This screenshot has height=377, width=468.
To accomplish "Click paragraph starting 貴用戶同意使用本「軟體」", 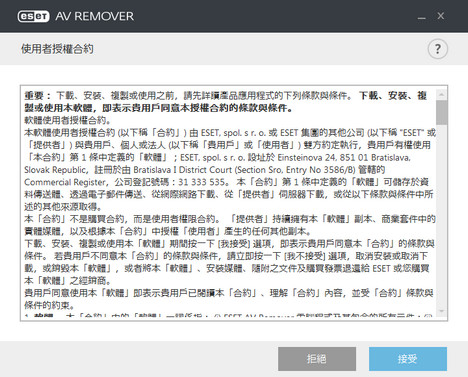I will (x=229, y=299).
